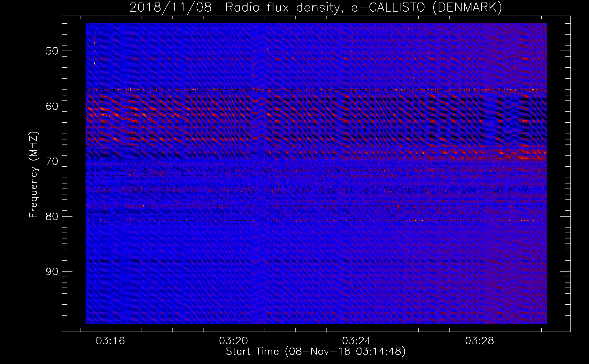Click the 03:20 time tick label
The image size is (589, 364).
click(233, 341)
